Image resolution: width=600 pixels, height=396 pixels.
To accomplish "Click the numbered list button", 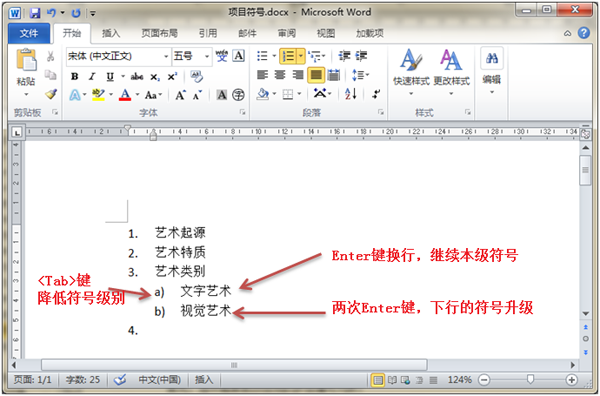I will (x=288, y=56).
